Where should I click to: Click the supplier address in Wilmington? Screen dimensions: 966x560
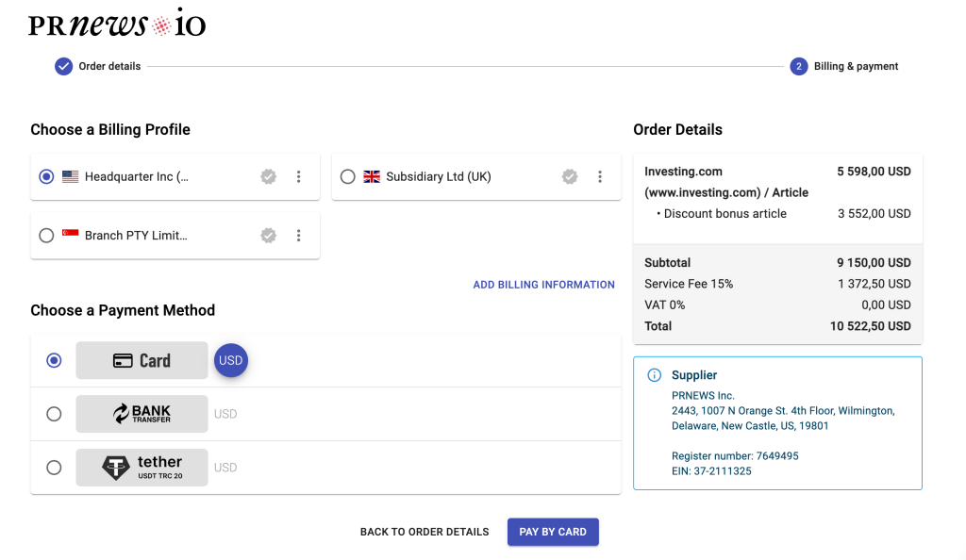coord(783,419)
